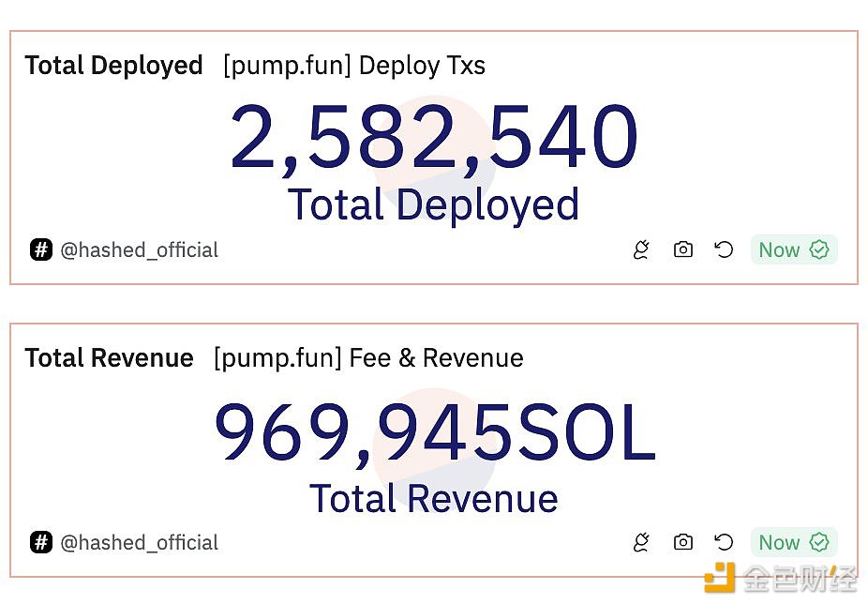Screen dimensions: 868x604
Task: Click the camera screenshot icon in Total Deployed panel
Action: pyautogui.click(x=683, y=249)
